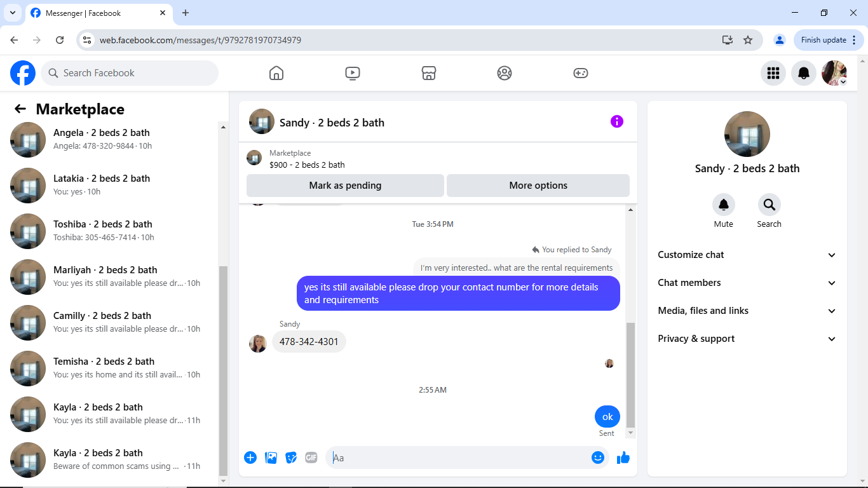Open Camilly's 2 beds 2 bath chat

click(109, 322)
